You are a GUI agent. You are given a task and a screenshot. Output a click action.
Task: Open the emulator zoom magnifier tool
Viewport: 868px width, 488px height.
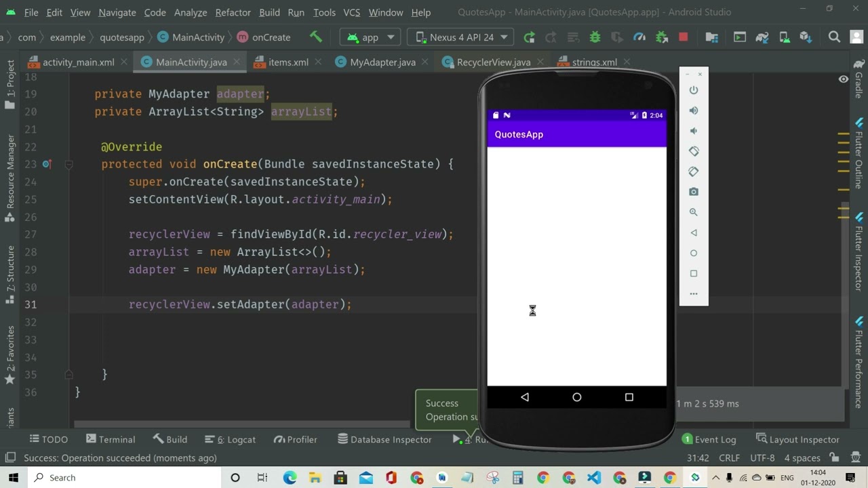point(693,212)
